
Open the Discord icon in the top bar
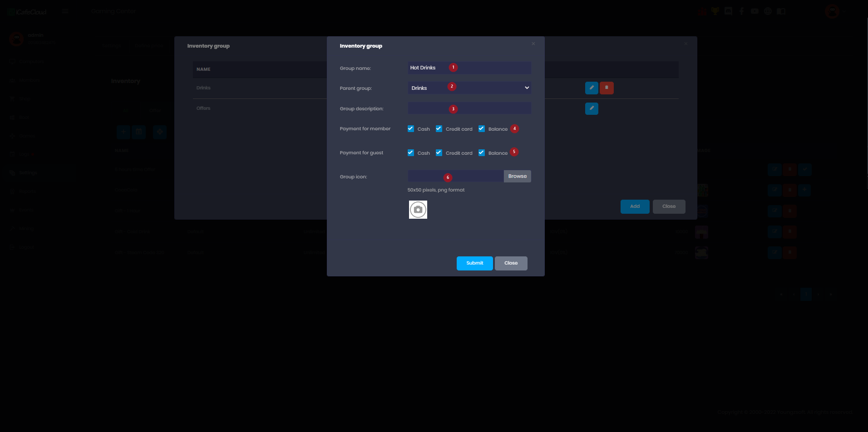[x=728, y=11]
